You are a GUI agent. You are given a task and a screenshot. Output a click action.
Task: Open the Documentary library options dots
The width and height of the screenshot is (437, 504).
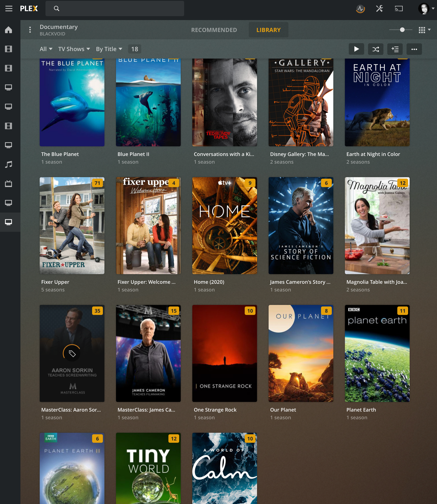[30, 30]
